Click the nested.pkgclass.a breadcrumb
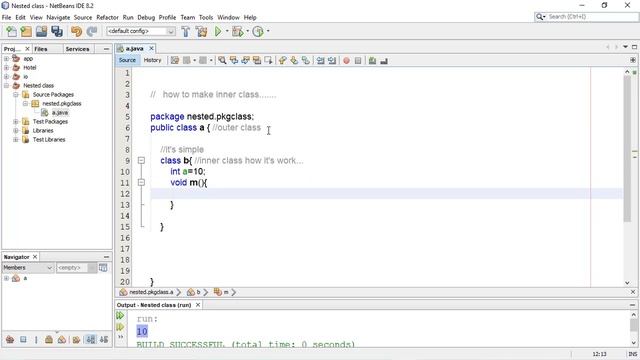This screenshot has height=360, width=640. pyautogui.click(x=151, y=292)
